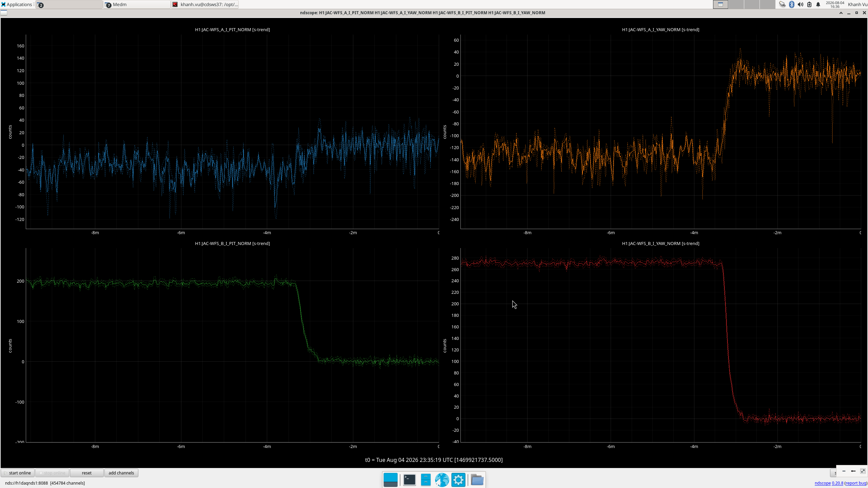The image size is (868, 488).
Task: Open the Applications menu
Action: click(x=17, y=4)
